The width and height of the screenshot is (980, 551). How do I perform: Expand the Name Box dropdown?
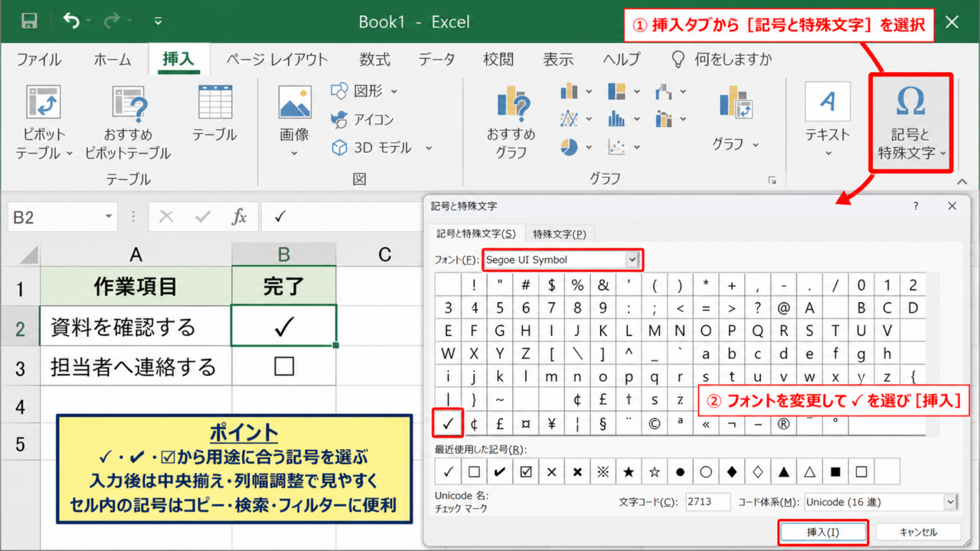[x=109, y=217]
